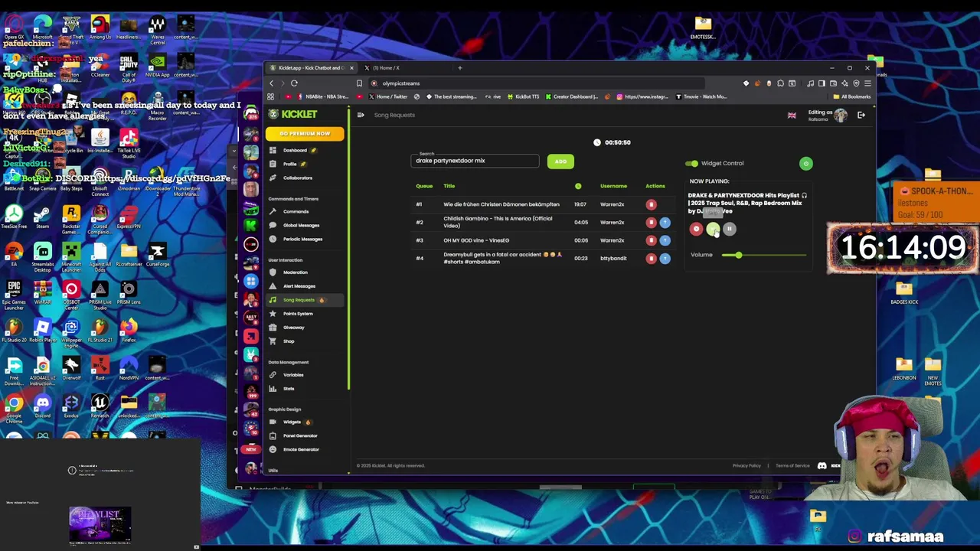Delete song #1 Wie die frühen Christen
980x551 pixels.
(x=651, y=204)
